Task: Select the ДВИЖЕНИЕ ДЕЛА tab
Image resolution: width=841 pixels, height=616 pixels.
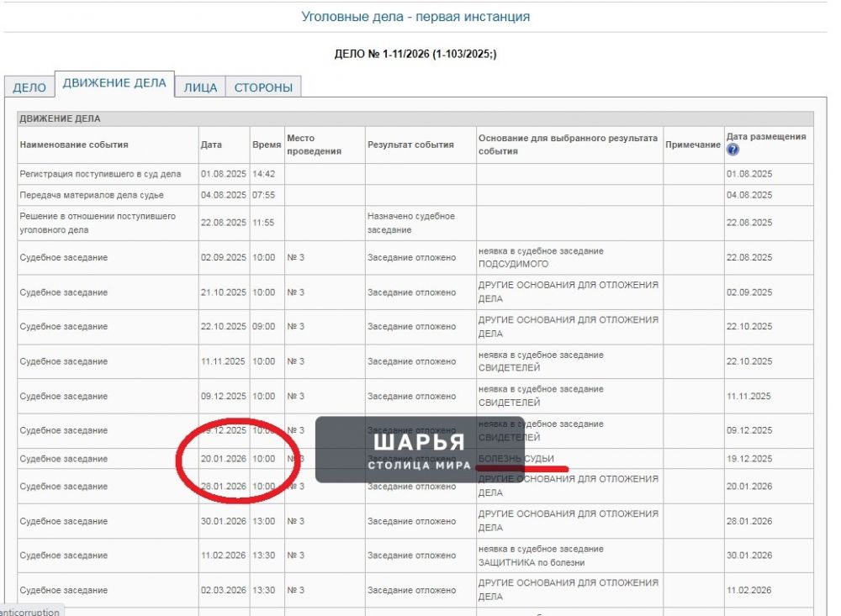Action: click(114, 83)
